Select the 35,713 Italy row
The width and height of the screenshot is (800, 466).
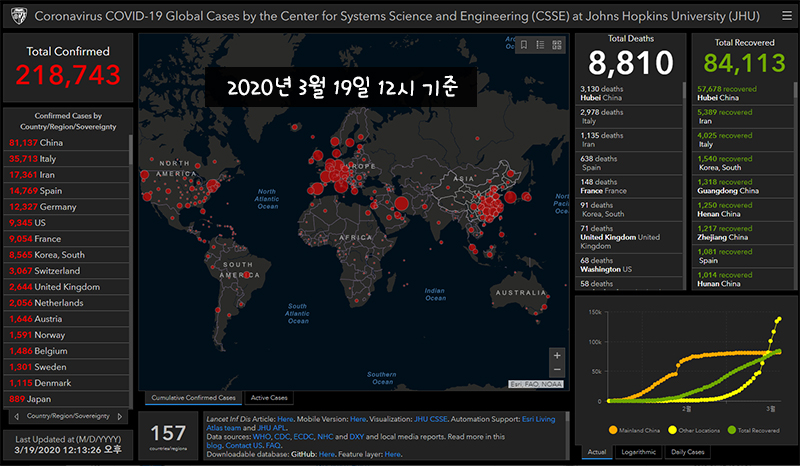pyautogui.click(x=66, y=159)
